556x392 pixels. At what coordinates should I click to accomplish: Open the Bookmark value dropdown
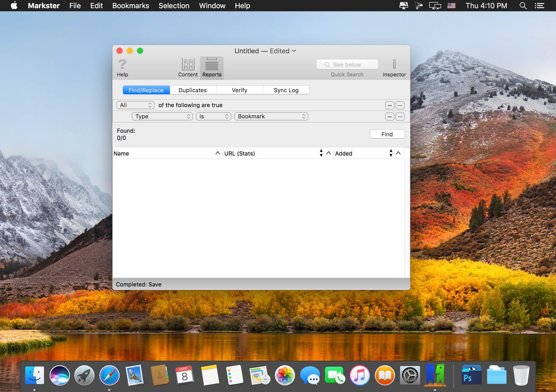[x=271, y=117]
